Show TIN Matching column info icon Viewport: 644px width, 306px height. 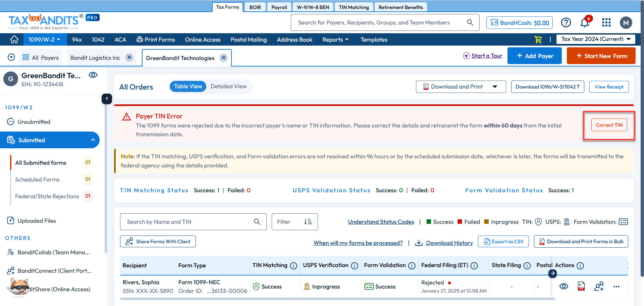pyautogui.click(x=293, y=266)
